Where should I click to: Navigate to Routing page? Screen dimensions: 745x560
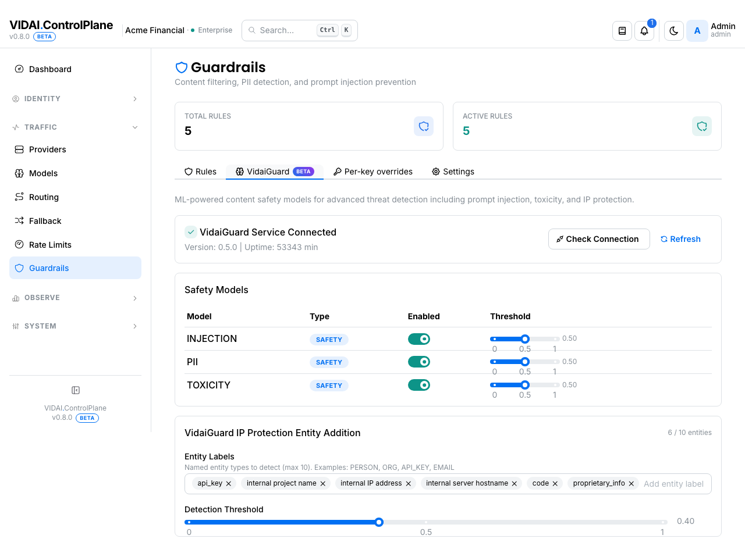point(75,197)
